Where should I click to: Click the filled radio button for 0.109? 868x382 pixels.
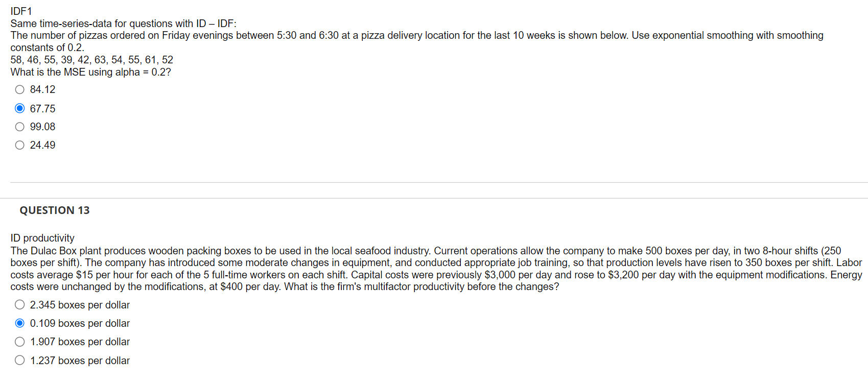coord(19,323)
